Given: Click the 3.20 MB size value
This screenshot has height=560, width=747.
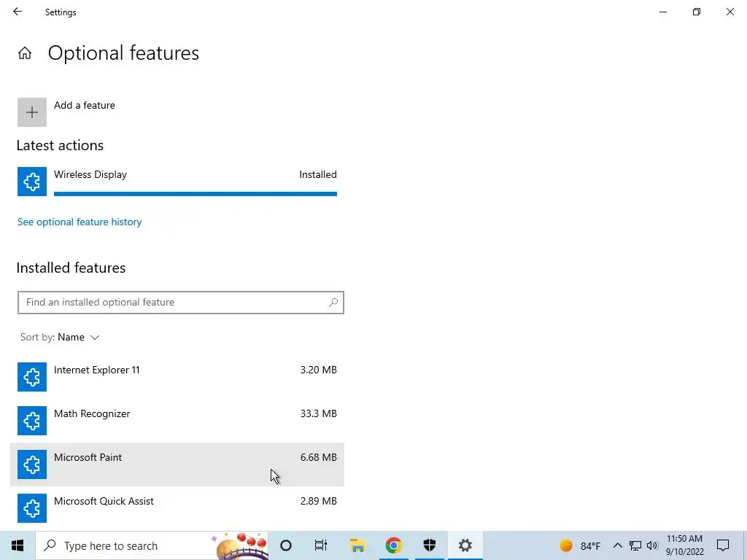Looking at the screenshot, I should [318, 370].
